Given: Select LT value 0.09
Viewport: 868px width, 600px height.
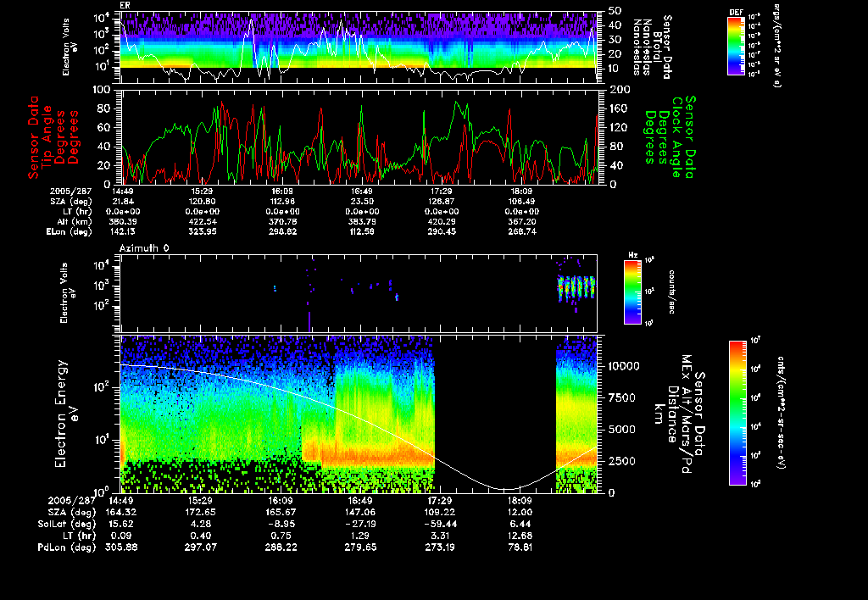Looking at the screenshot, I should (x=120, y=536).
